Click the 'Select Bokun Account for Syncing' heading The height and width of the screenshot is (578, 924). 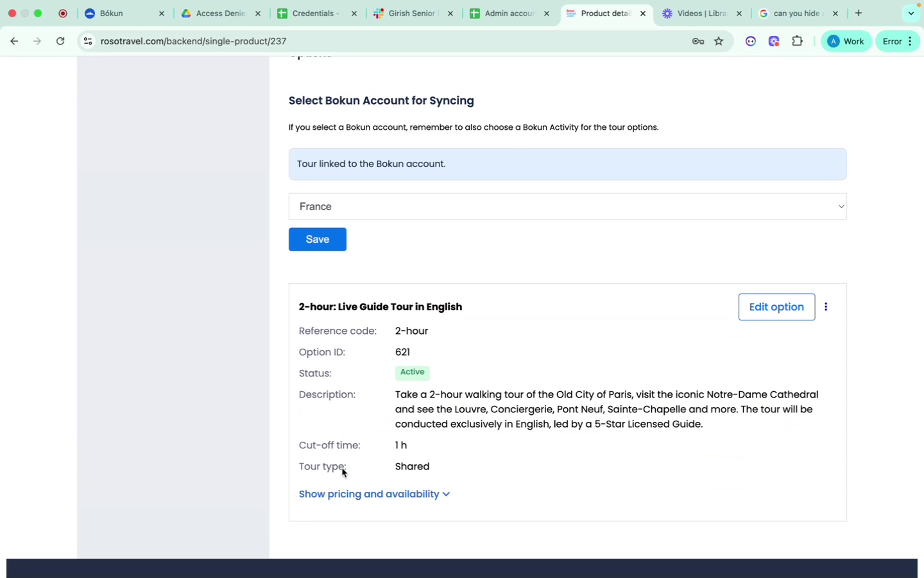click(x=381, y=101)
